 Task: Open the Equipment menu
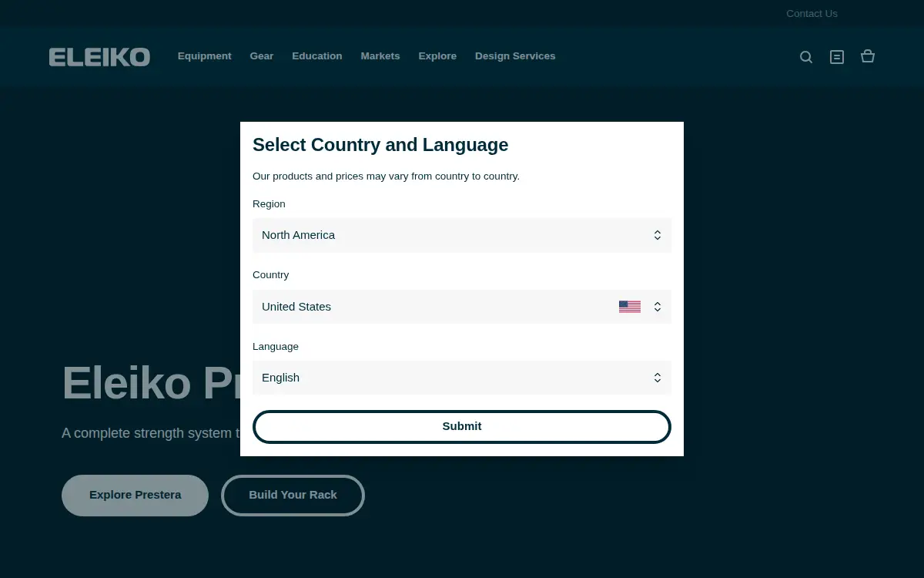[x=205, y=56]
